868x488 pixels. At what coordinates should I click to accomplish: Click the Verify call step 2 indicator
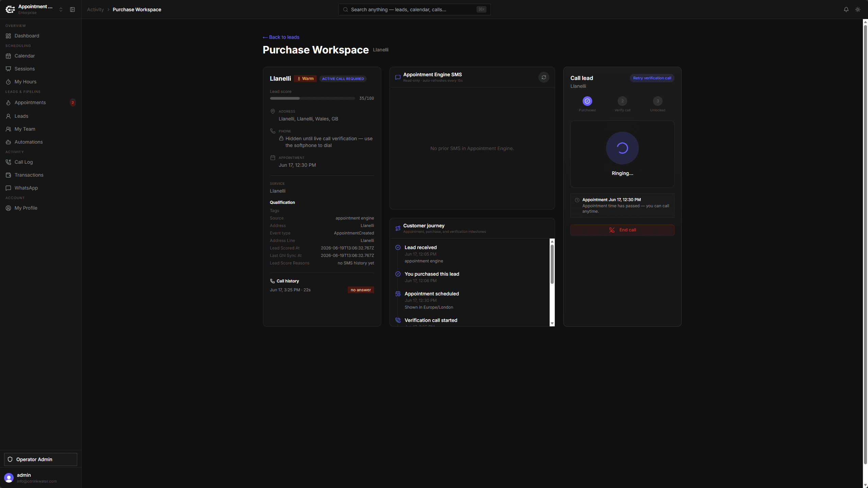click(622, 101)
